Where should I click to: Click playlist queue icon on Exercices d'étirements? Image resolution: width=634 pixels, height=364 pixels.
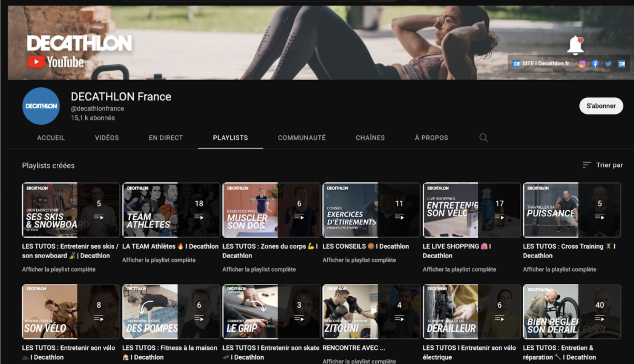(x=399, y=217)
